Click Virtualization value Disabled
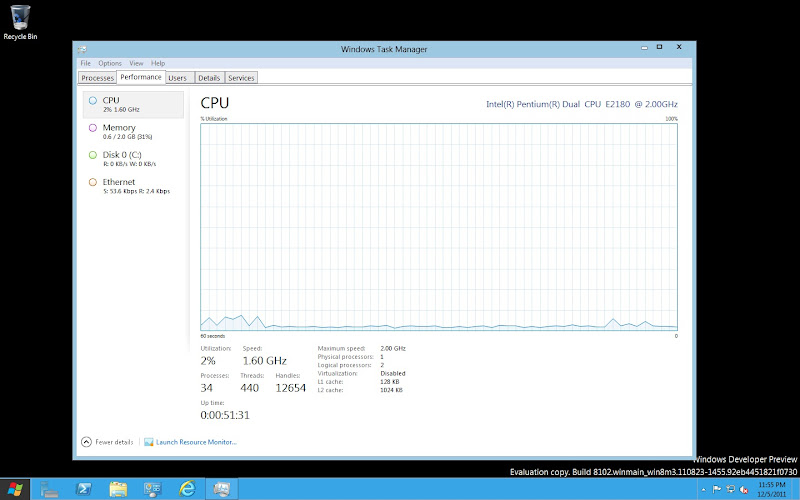 pyautogui.click(x=393, y=373)
